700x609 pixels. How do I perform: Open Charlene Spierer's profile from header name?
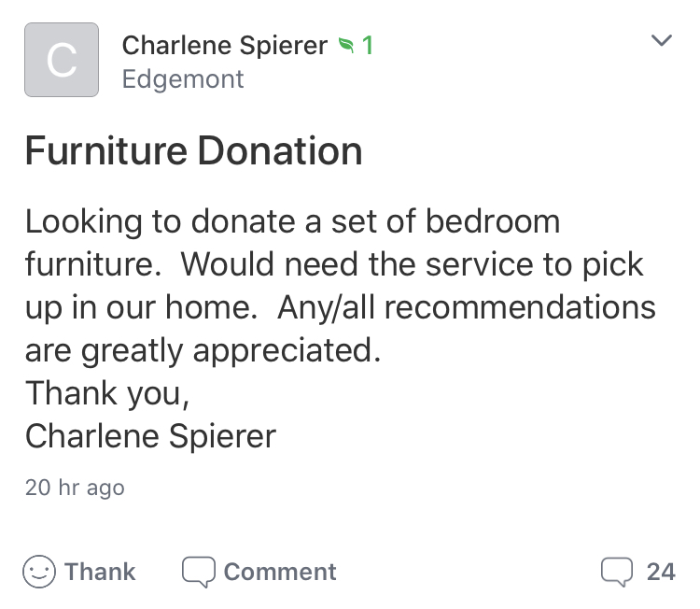(225, 45)
